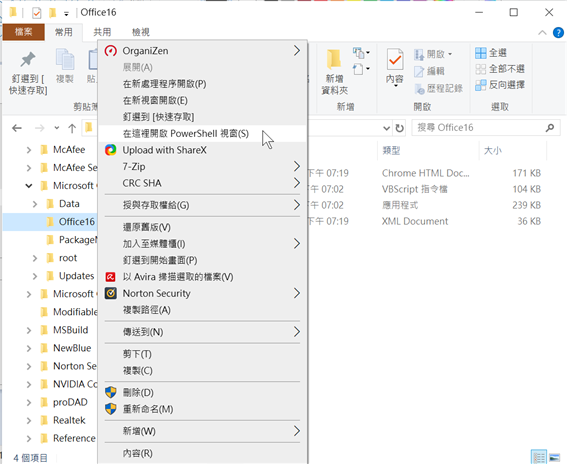
Task: Click the 大小 column header
Action: (513, 150)
